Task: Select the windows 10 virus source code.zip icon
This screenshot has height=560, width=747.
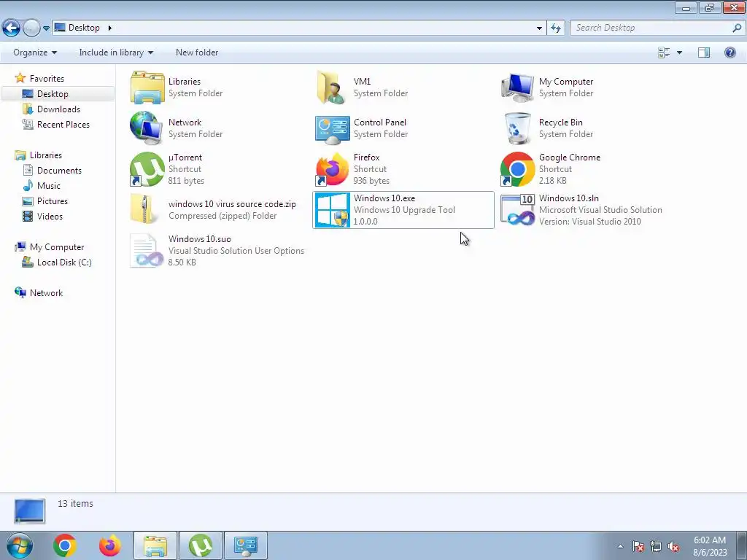Action: 144,209
